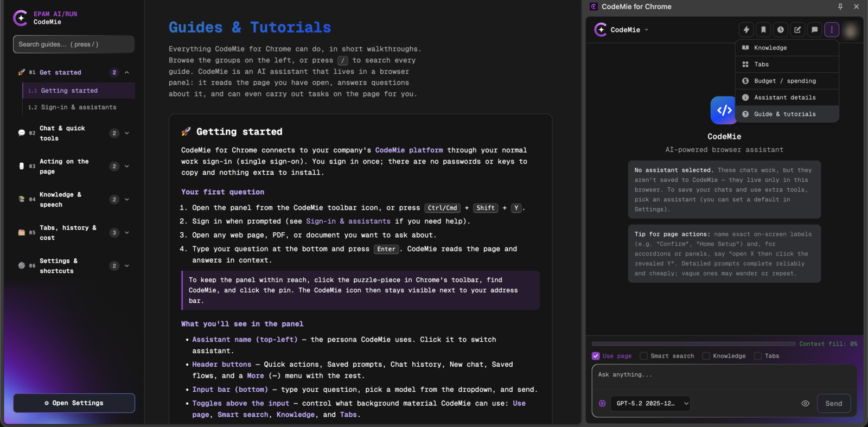This screenshot has width=868, height=427.
Task: Close the CodeMie for Chrome side panel
Action: (856, 7)
